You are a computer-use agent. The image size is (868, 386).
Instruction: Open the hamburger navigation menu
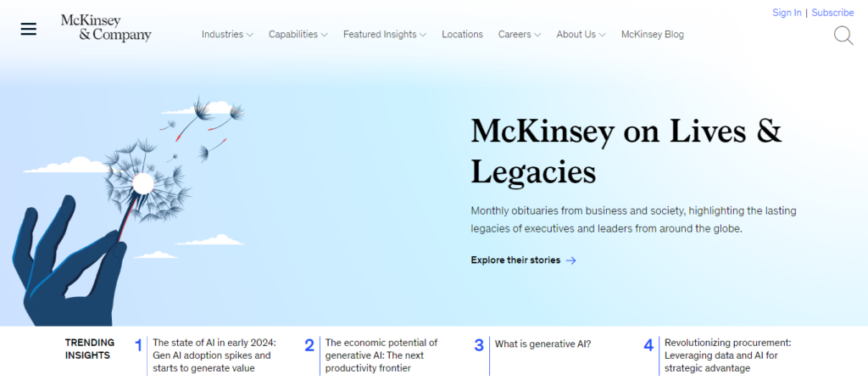click(29, 29)
